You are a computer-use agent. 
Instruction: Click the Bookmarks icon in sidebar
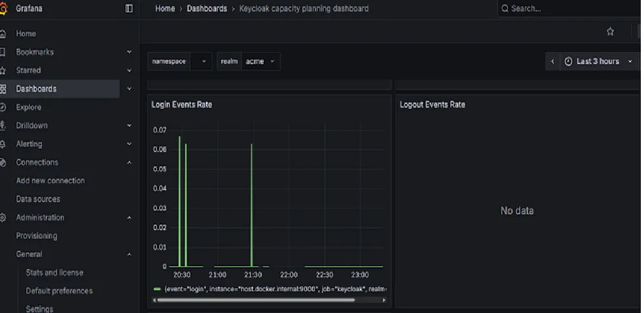coord(3,52)
